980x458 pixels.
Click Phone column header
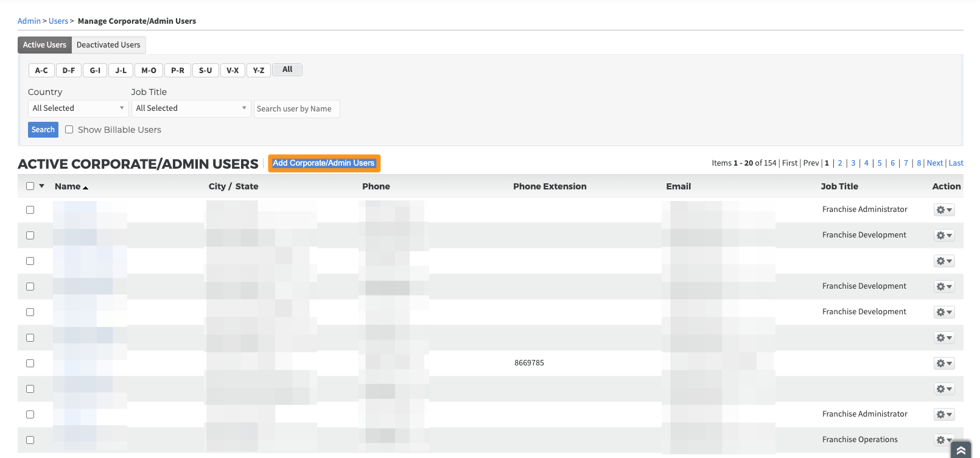(x=376, y=186)
